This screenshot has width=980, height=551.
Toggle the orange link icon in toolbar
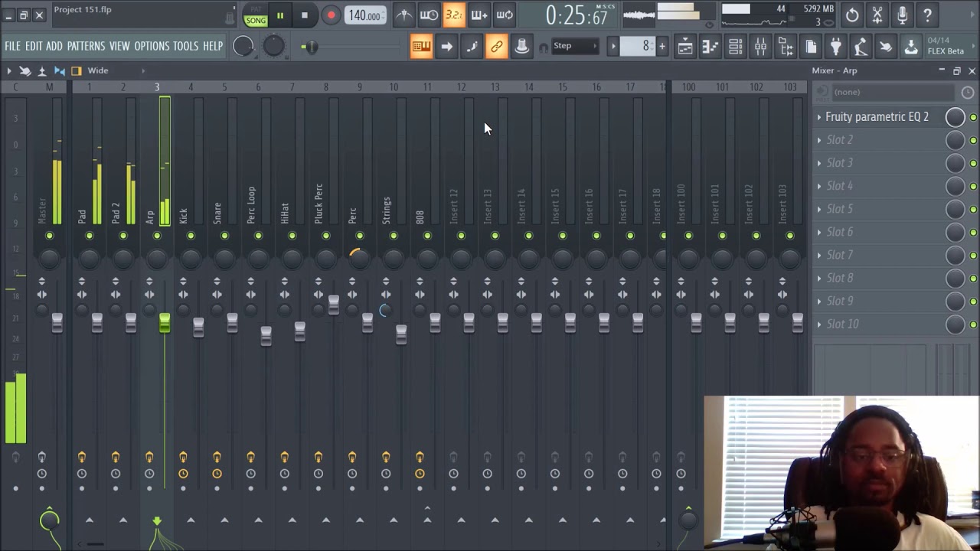pyautogui.click(x=497, y=47)
